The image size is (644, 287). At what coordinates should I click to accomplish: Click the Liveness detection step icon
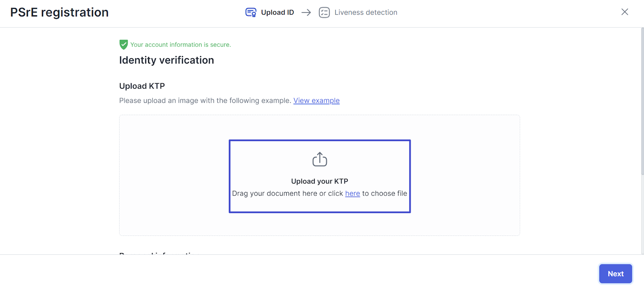pos(324,12)
